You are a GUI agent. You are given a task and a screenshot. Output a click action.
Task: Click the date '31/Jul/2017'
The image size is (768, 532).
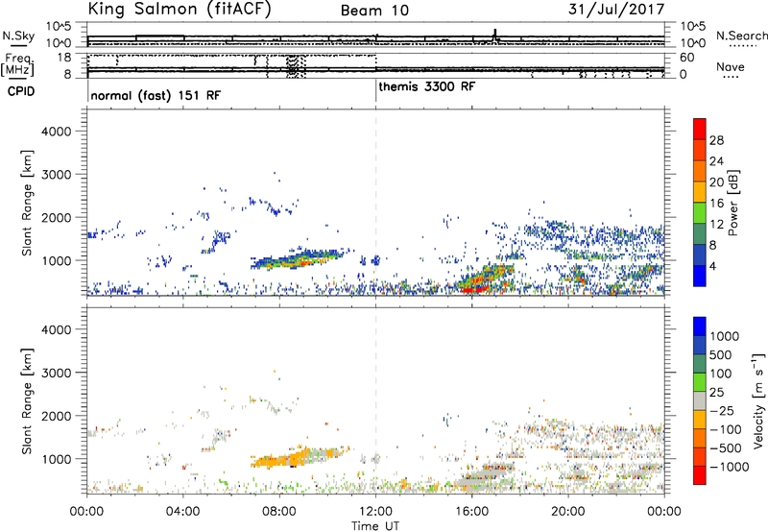tap(616, 9)
